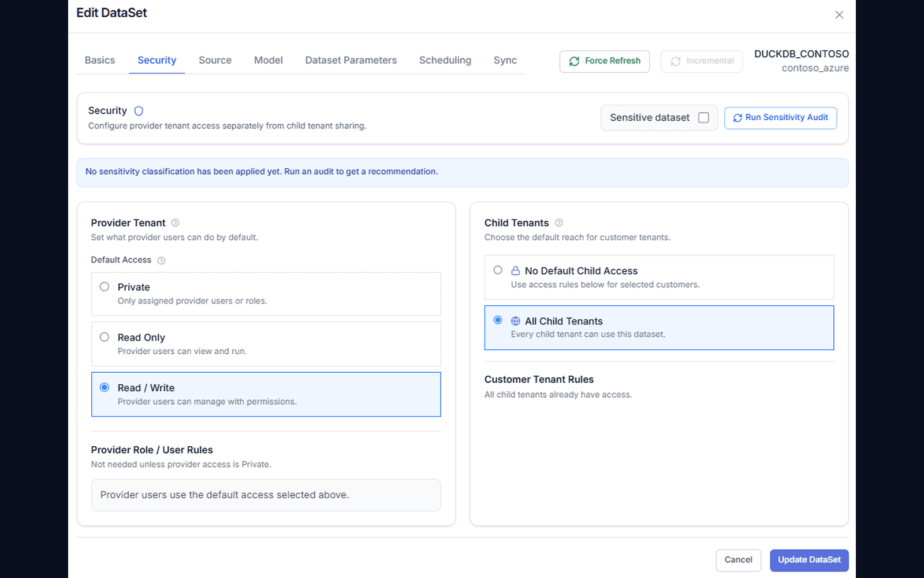The image size is (924, 578).
Task: Select the Read Only access radio button
Action: coord(105,337)
